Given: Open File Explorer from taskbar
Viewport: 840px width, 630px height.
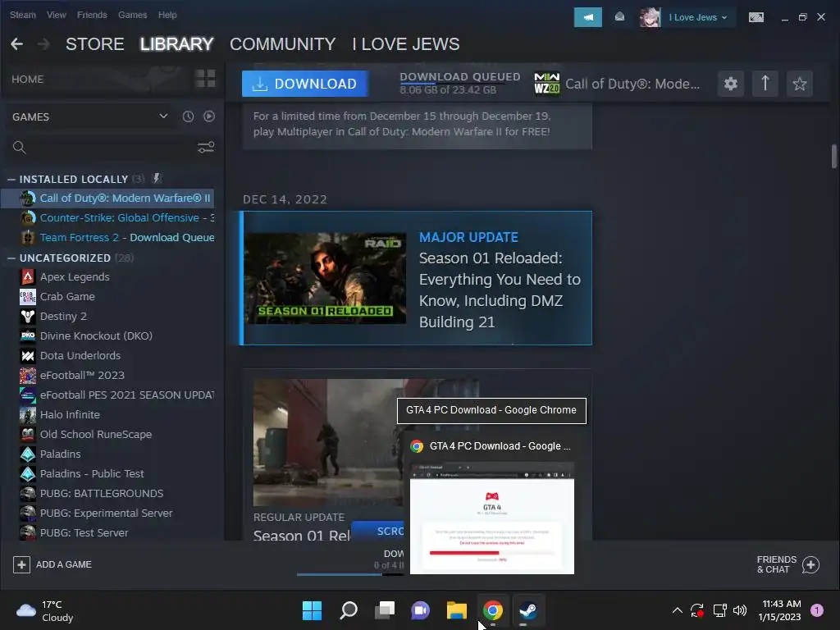Looking at the screenshot, I should tap(456, 610).
